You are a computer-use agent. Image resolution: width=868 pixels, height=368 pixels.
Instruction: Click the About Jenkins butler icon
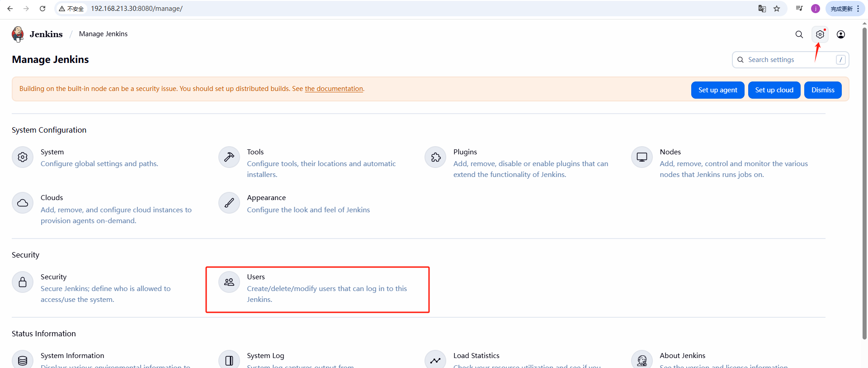tap(642, 360)
